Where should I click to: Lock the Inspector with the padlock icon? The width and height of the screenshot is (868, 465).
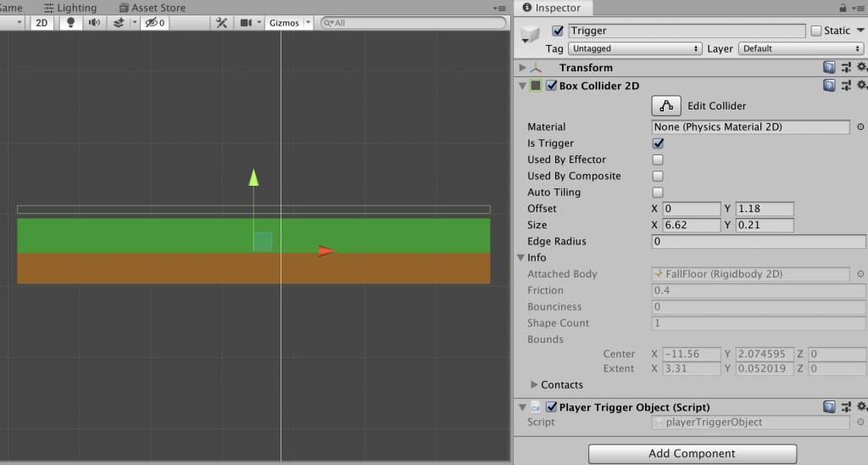point(843,8)
